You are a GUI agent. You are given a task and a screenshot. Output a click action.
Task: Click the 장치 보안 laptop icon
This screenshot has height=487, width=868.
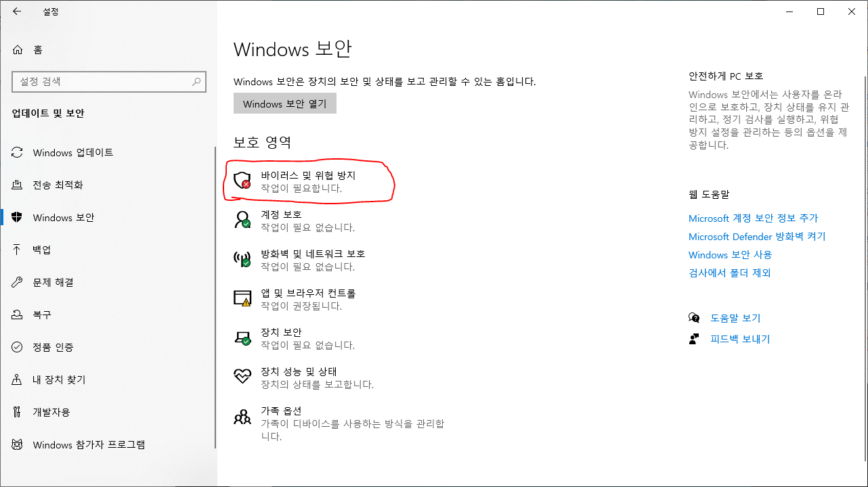pos(242,337)
